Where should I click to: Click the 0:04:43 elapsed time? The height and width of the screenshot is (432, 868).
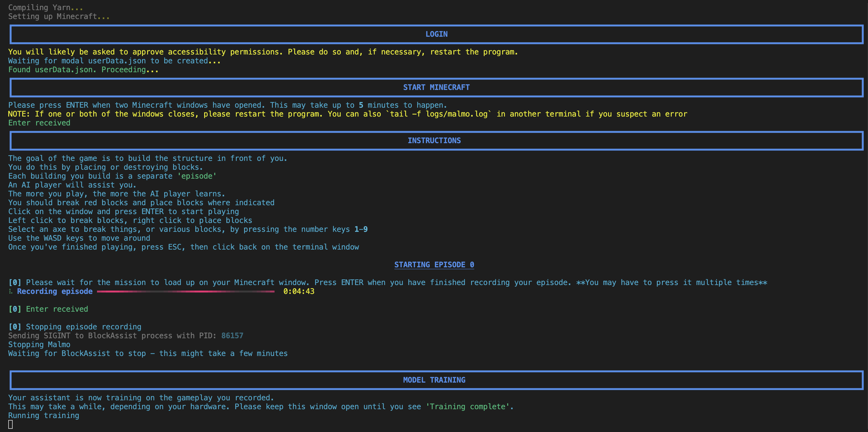(x=299, y=291)
